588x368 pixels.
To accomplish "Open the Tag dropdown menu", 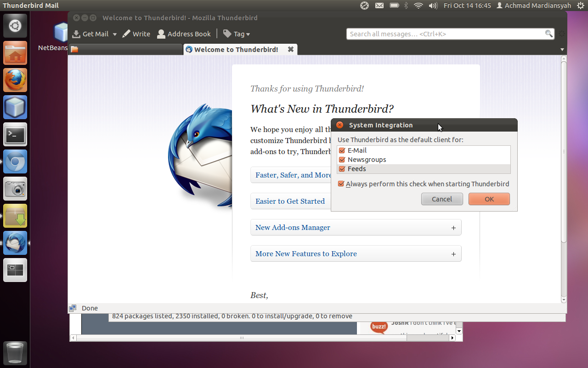I will (237, 34).
